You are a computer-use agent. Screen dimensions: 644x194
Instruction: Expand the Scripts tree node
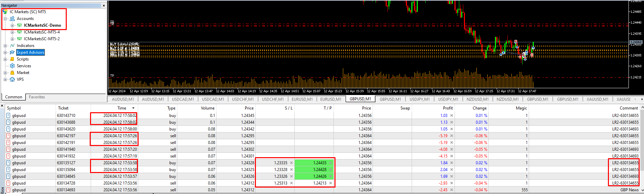(x=5, y=59)
